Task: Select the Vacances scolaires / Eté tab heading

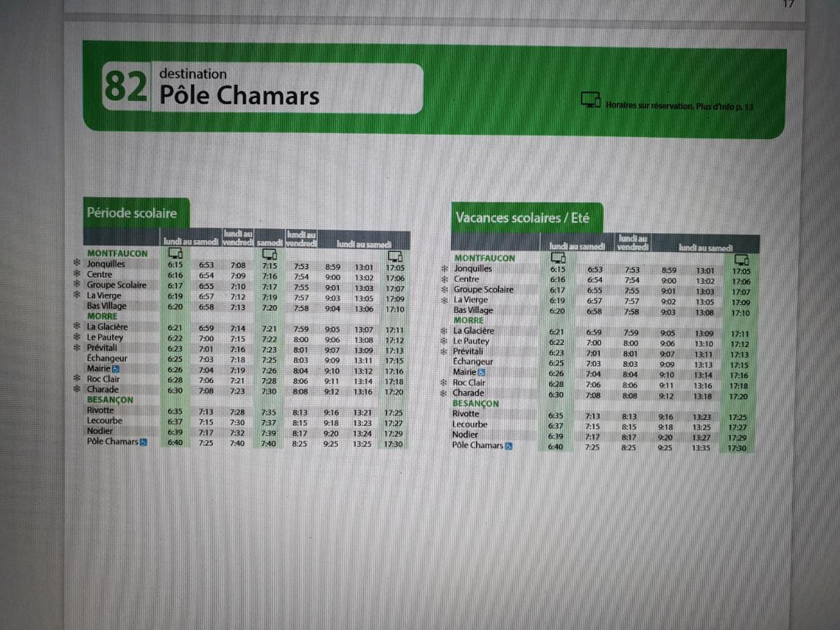Action: click(522, 218)
